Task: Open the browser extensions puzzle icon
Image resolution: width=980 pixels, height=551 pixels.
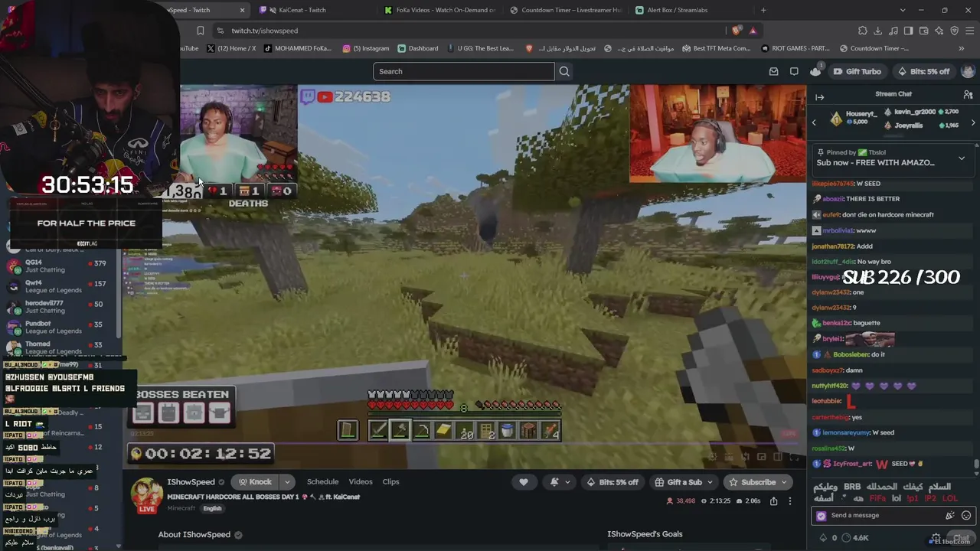Action: point(863,31)
